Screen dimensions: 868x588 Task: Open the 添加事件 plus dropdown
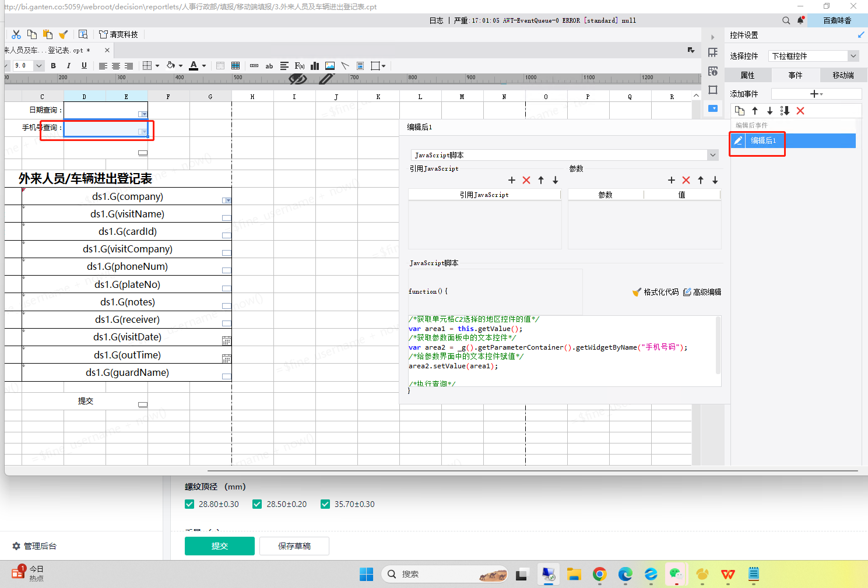tap(816, 94)
